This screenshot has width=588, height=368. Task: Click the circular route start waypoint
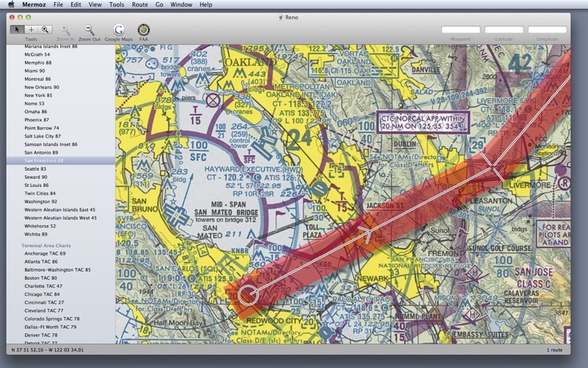[248, 295]
